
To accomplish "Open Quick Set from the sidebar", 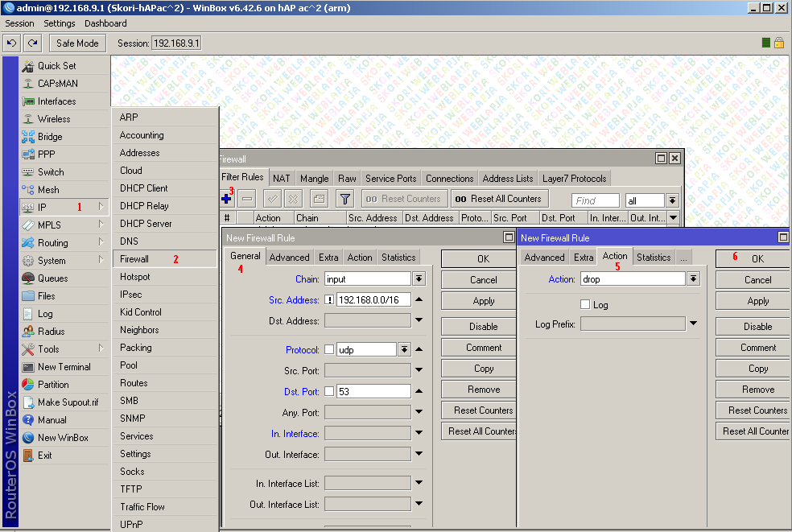I will pyautogui.click(x=56, y=66).
